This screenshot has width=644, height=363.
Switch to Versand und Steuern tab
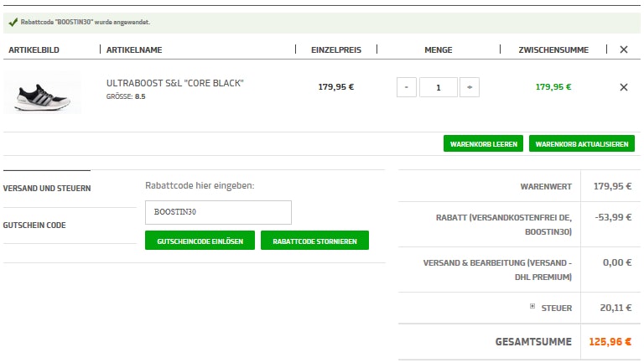coord(47,189)
